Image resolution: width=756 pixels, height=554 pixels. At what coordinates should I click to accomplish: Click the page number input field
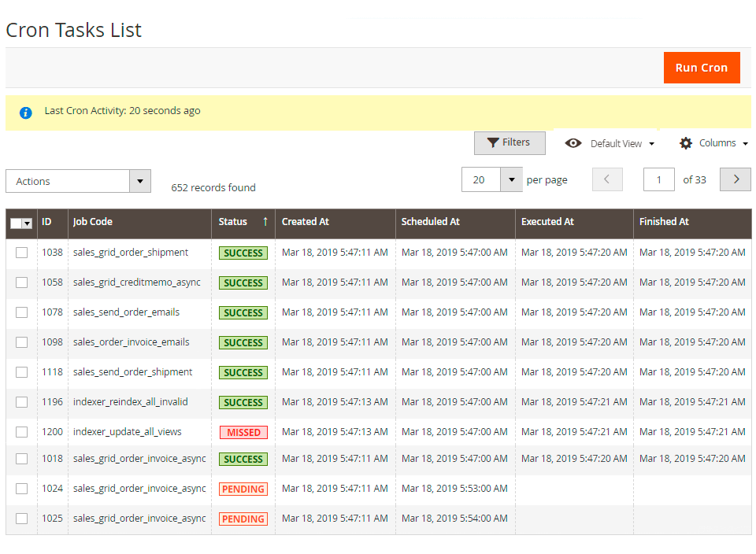coord(658,179)
